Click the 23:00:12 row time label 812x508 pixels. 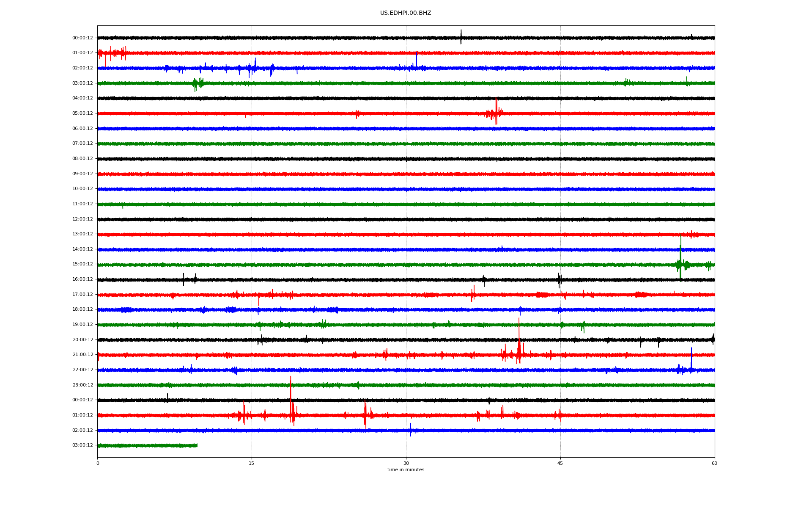(x=82, y=385)
